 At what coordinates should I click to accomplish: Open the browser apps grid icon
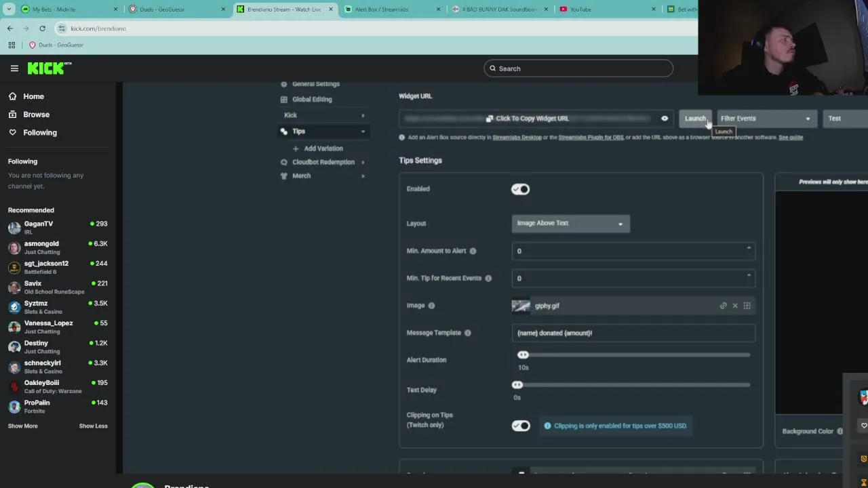(12, 45)
